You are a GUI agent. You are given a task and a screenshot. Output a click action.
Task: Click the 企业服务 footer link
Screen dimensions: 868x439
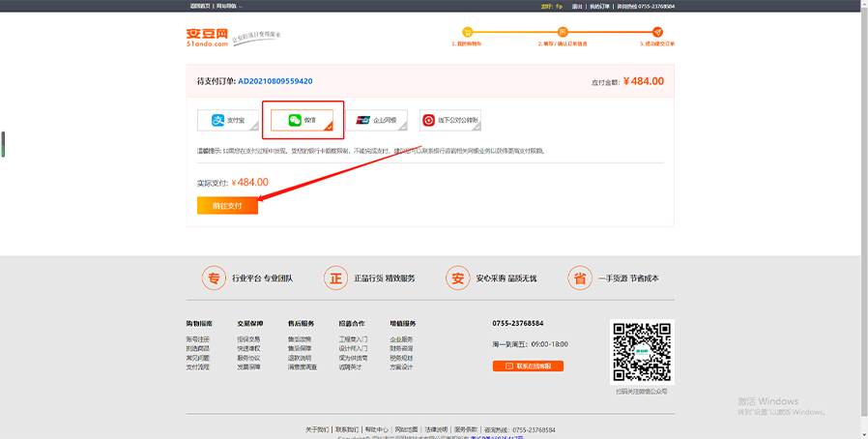401,339
